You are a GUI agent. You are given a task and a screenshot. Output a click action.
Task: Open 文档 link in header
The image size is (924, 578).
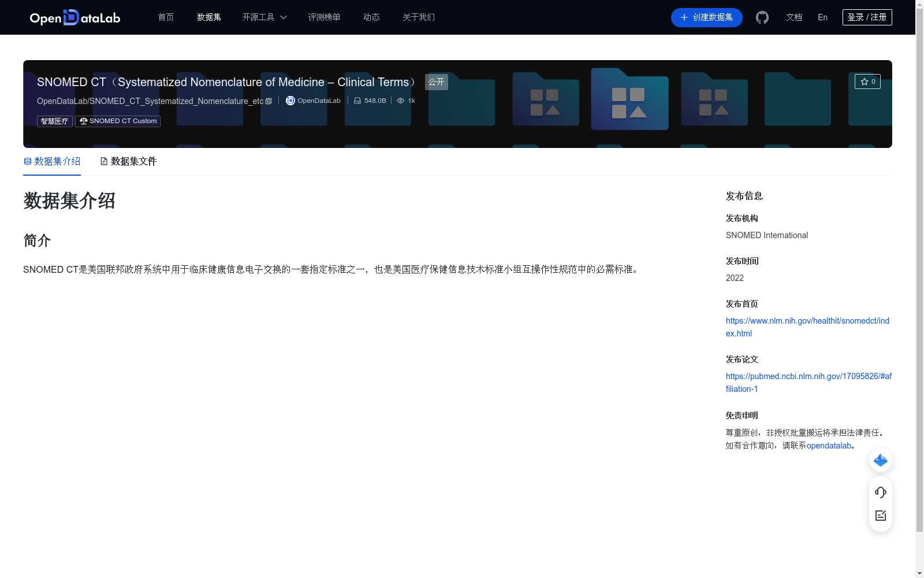[794, 17]
